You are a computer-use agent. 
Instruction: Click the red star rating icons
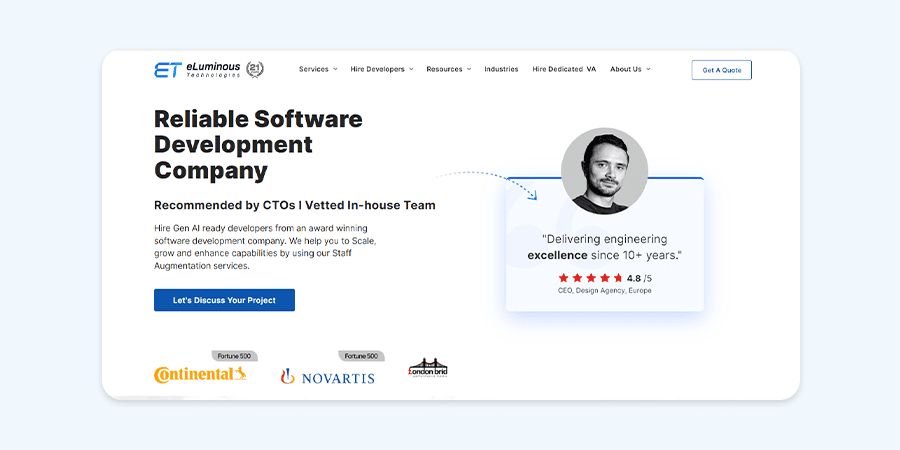tap(591, 278)
